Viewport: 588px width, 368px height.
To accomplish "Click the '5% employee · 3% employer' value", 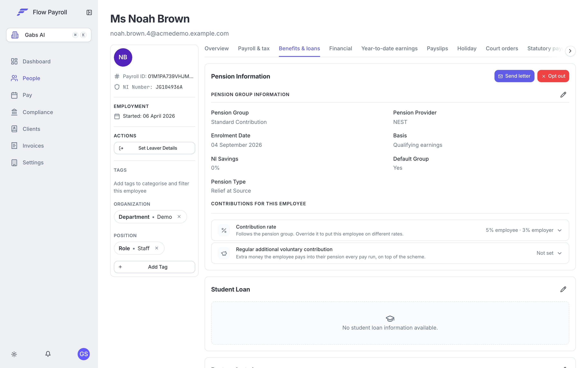I will (x=519, y=230).
